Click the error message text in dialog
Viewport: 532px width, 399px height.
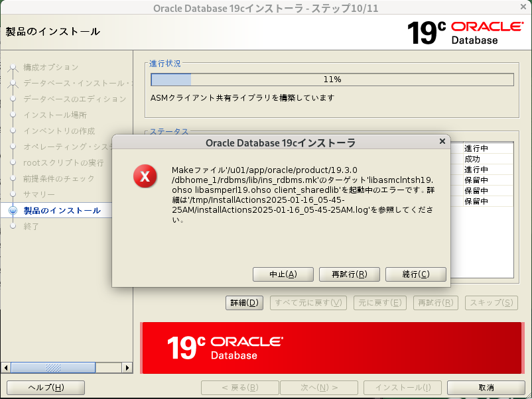click(x=302, y=195)
